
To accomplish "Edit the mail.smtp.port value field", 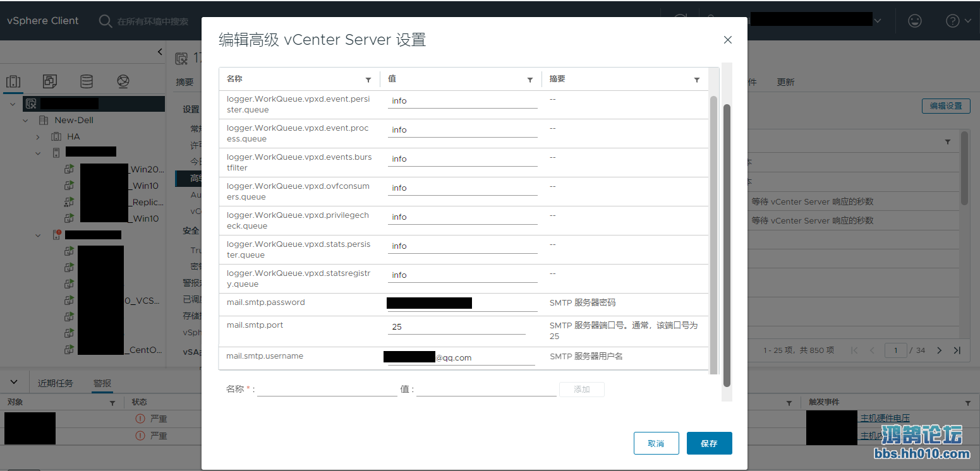I will (457, 327).
